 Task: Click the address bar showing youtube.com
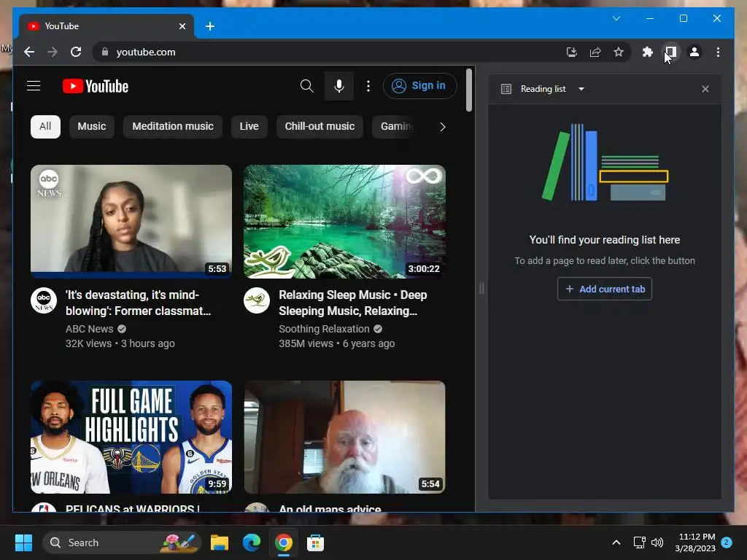pyautogui.click(x=329, y=52)
